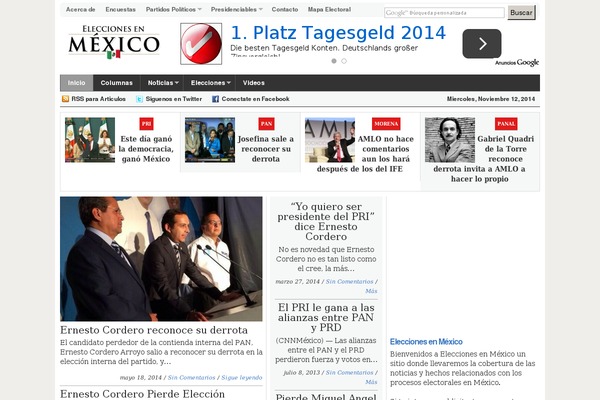Click the AMLO seated thumbnail photo
Image resolution: width=600 pixels, height=400 pixels.
(330, 140)
